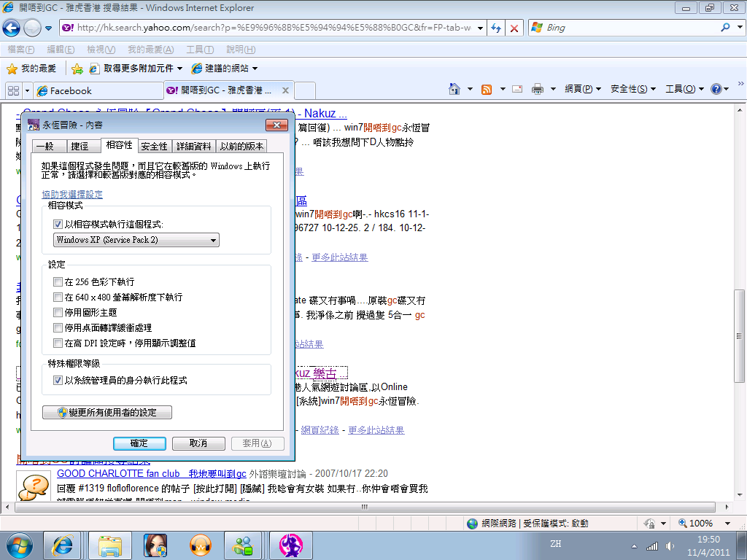Click the 確定 button
Screen dimensions: 747x560
(x=139, y=443)
